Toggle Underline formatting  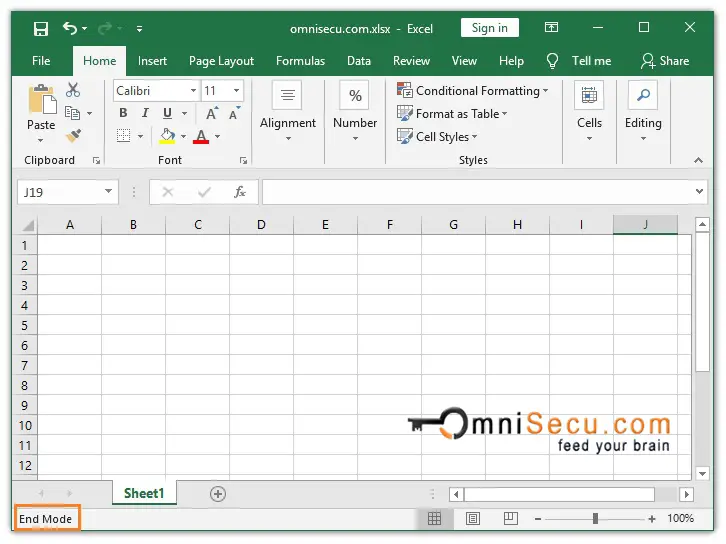point(167,113)
